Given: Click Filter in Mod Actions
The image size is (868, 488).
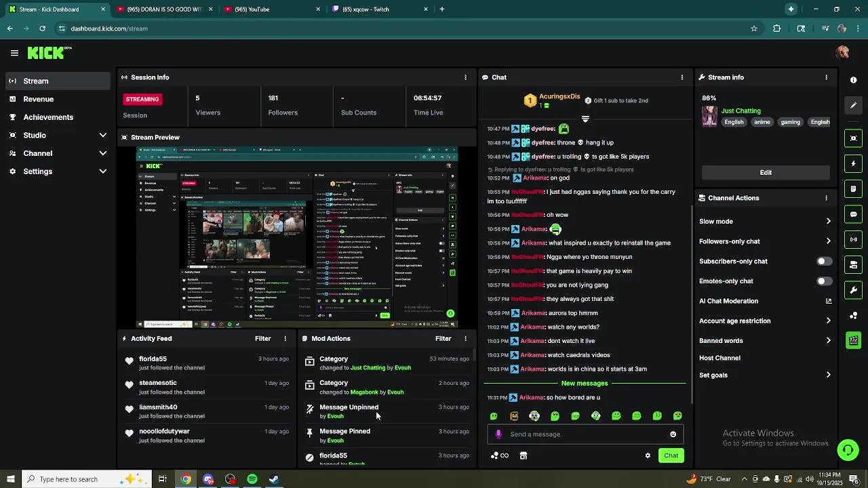Looking at the screenshot, I should [x=443, y=338].
